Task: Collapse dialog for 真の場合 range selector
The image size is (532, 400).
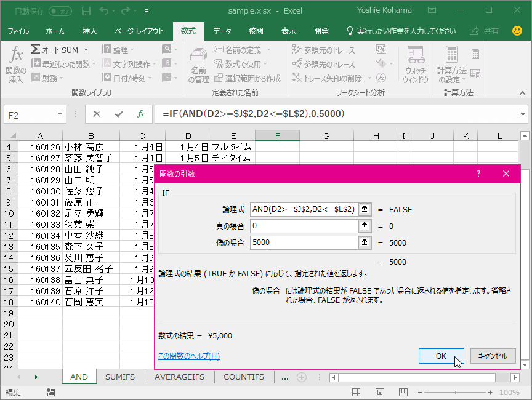Action: point(365,226)
